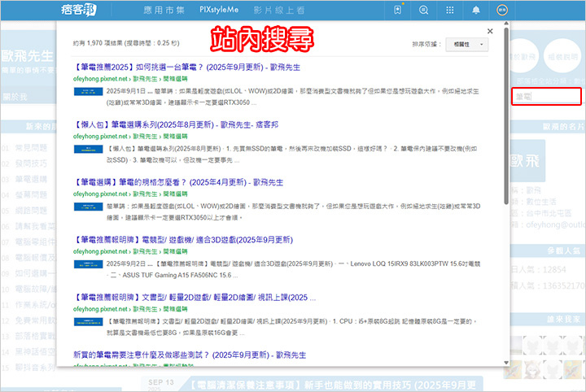Click the popup scrollbar up arrow

click(x=506, y=24)
